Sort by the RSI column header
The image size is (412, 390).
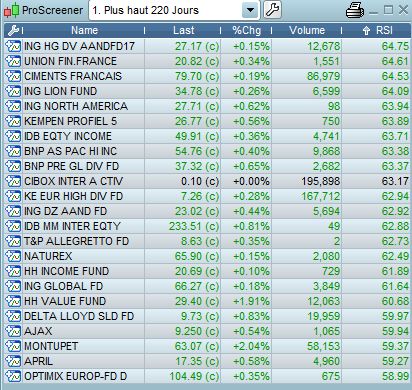click(x=377, y=31)
